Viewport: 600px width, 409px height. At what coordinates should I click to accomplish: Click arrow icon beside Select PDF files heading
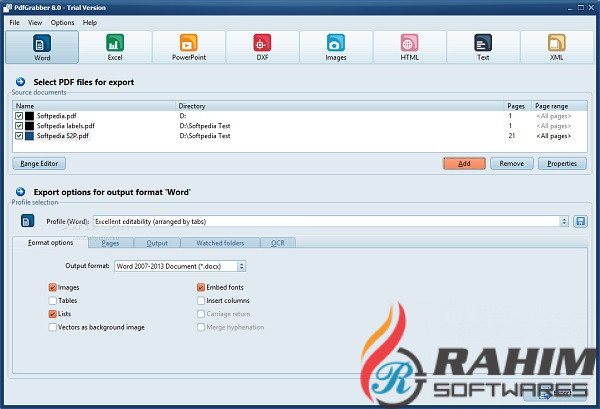(x=20, y=81)
